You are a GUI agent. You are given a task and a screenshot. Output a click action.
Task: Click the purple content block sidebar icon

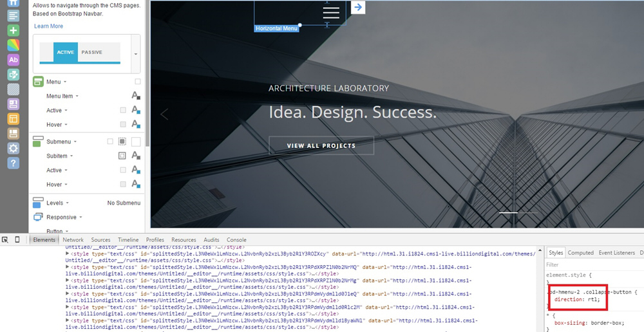pyautogui.click(x=13, y=104)
